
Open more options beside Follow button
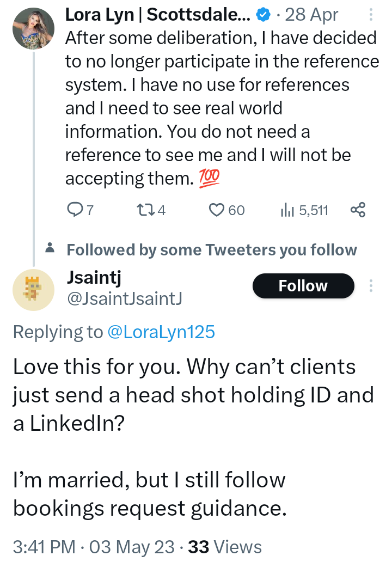click(371, 286)
